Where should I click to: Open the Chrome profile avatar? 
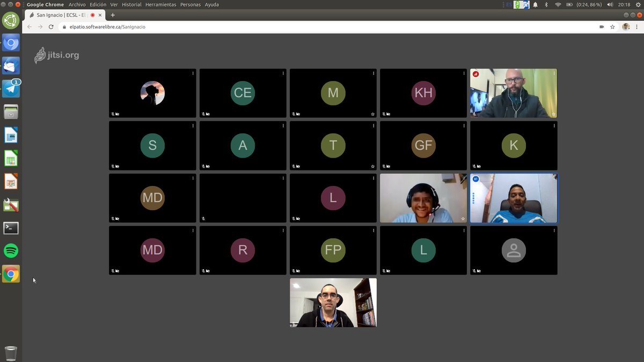626,27
